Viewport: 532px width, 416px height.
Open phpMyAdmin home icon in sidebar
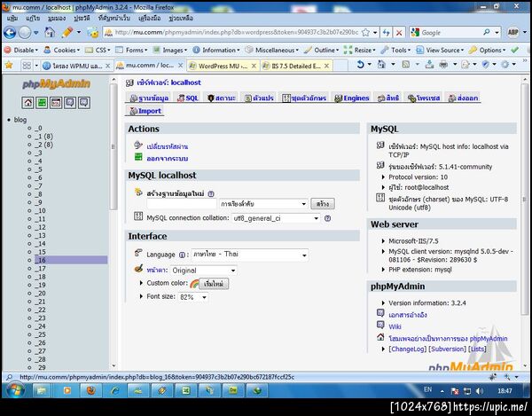click(x=27, y=103)
